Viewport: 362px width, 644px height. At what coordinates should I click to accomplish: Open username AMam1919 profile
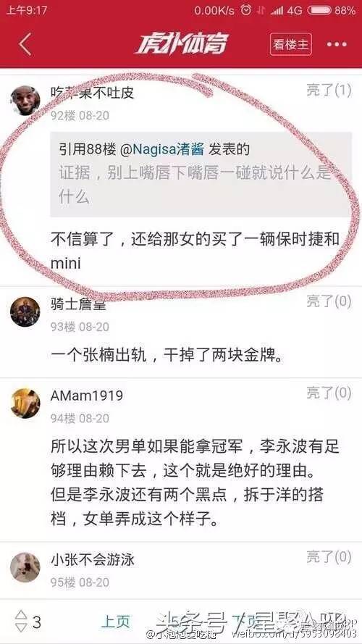[87, 396]
